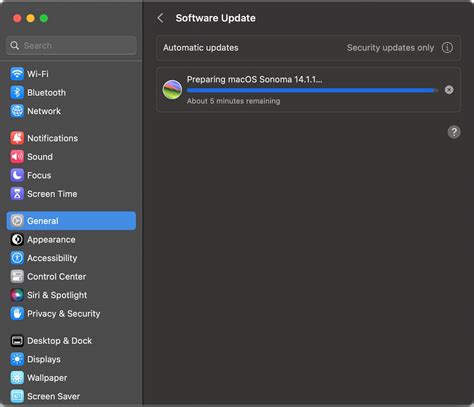
Task: Click the Privacy & Security hand icon
Action: pos(17,314)
